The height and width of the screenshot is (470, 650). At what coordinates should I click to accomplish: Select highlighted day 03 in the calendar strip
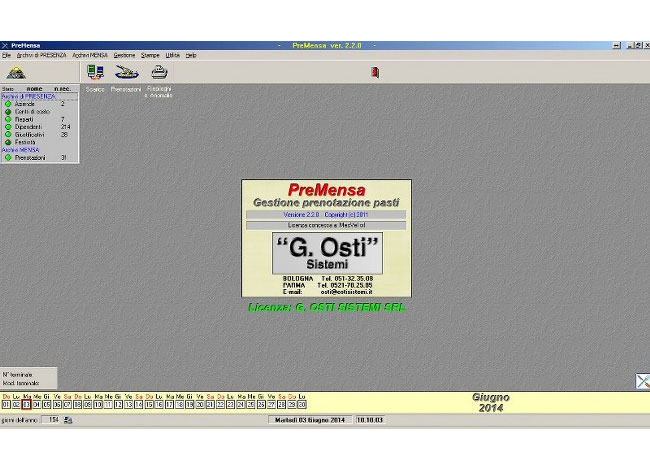pyautogui.click(x=27, y=405)
